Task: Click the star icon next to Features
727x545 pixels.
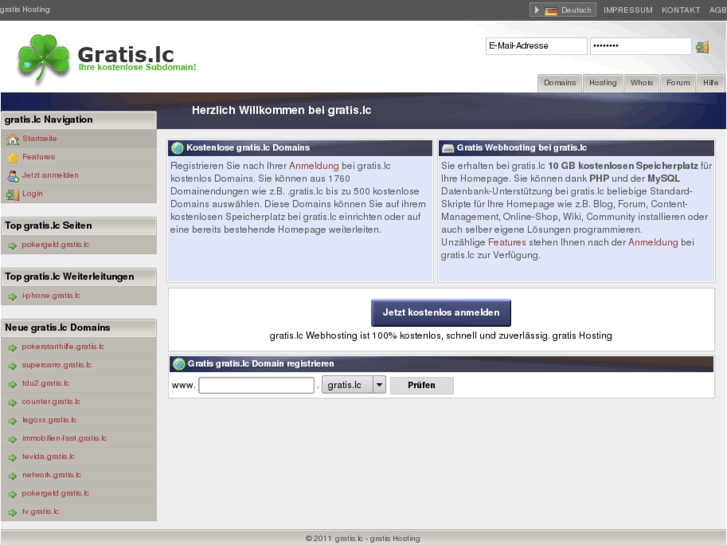Action: pos(13,157)
